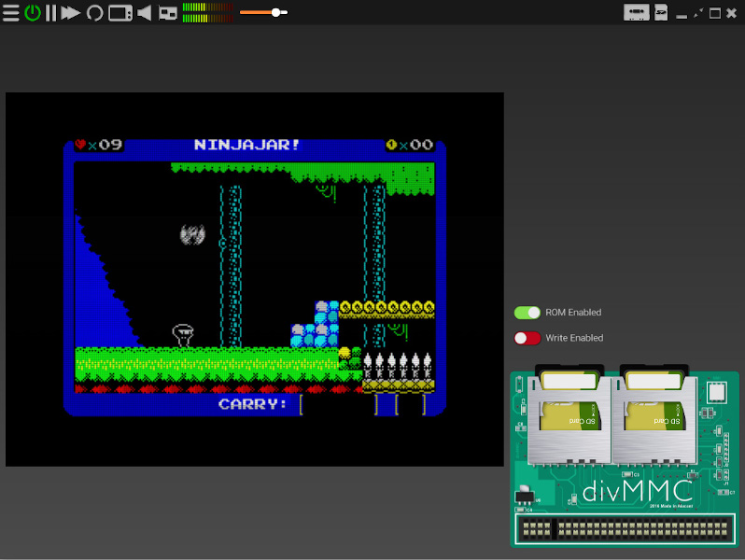The height and width of the screenshot is (560, 745).
Task: Toggle the Write Enabled switch
Action: click(x=527, y=338)
